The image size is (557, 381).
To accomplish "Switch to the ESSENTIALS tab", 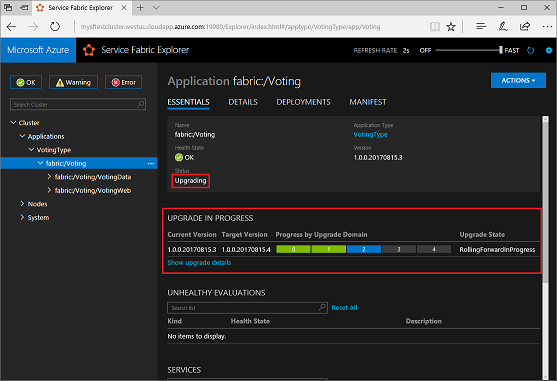I will 188,102.
